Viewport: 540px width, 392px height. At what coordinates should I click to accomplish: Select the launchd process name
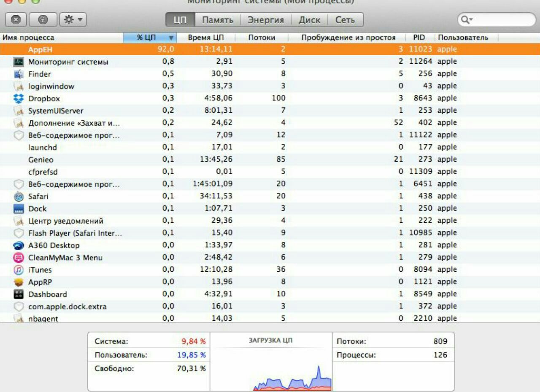(x=42, y=148)
